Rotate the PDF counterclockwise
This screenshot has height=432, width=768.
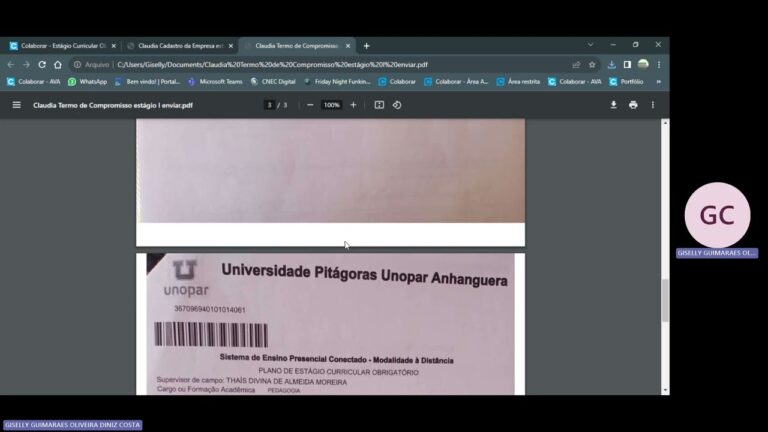click(x=397, y=105)
